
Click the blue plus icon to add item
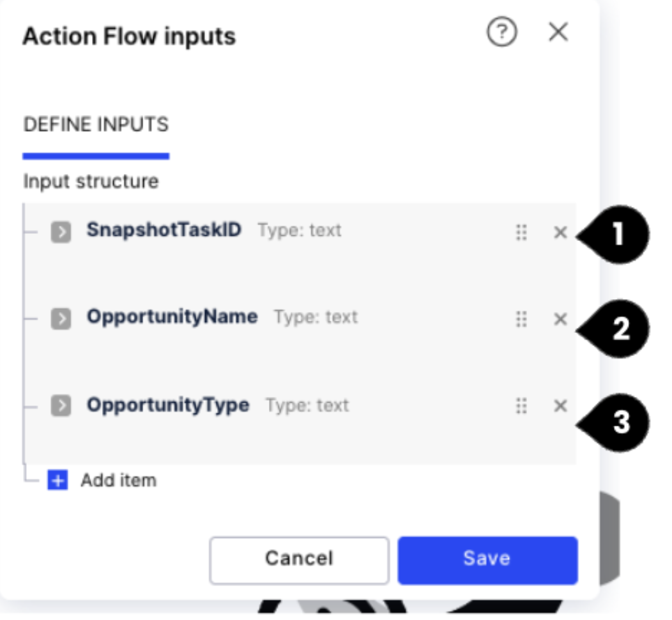click(57, 481)
